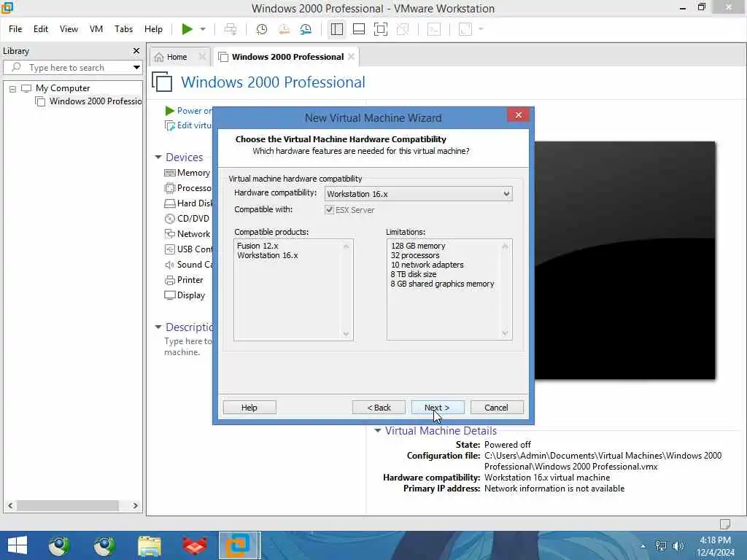Select the CD/DVD device entry
747x560 pixels.
(187, 219)
